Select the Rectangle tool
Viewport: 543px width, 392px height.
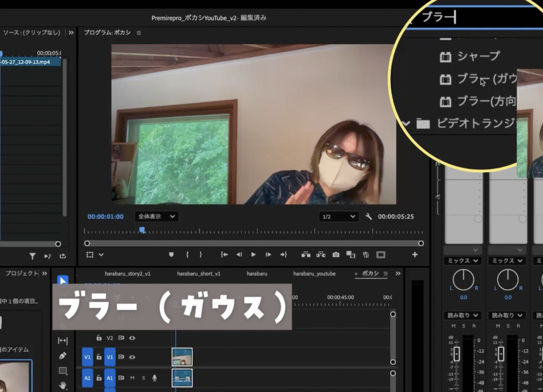point(63,371)
